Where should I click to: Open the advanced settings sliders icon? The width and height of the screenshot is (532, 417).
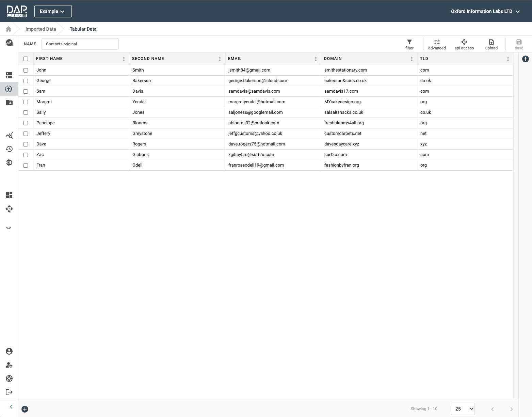tap(437, 42)
